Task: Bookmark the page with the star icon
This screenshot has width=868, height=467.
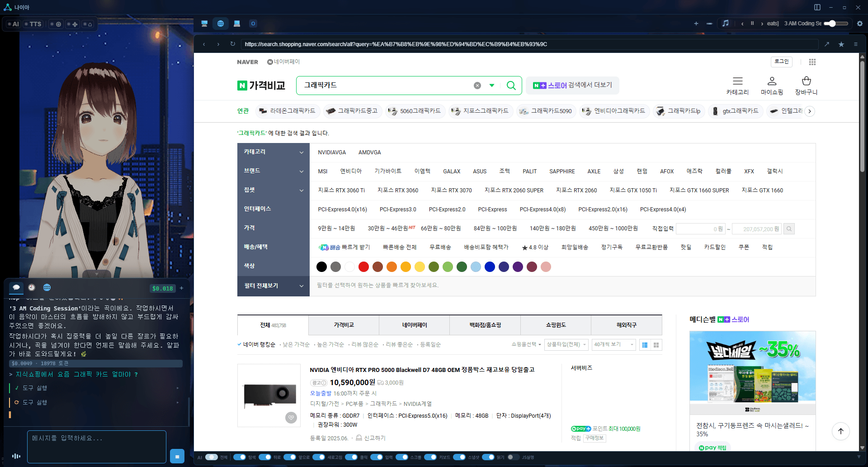Action: click(x=841, y=44)
